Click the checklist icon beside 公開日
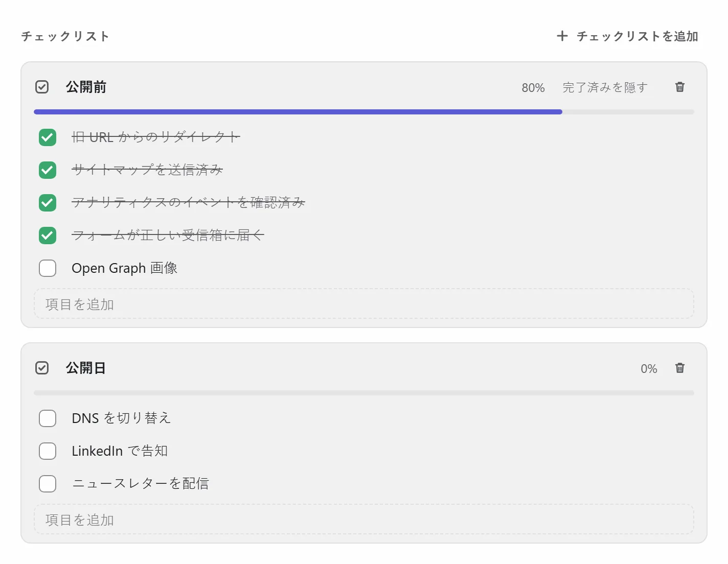 tap(42, 368)
